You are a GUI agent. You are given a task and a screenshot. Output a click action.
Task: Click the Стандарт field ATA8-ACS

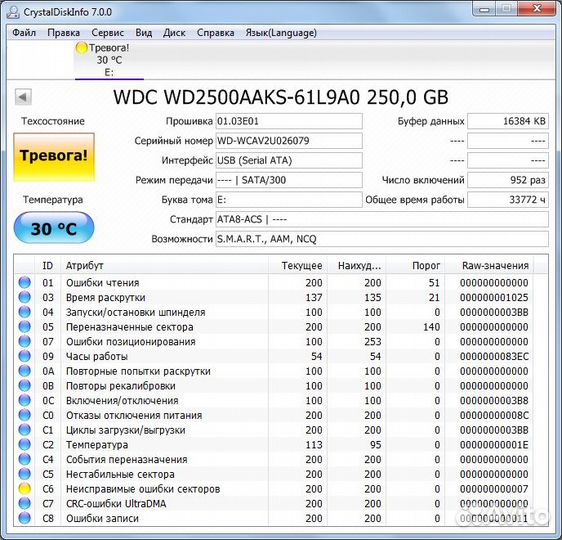(x=382, y=219)
